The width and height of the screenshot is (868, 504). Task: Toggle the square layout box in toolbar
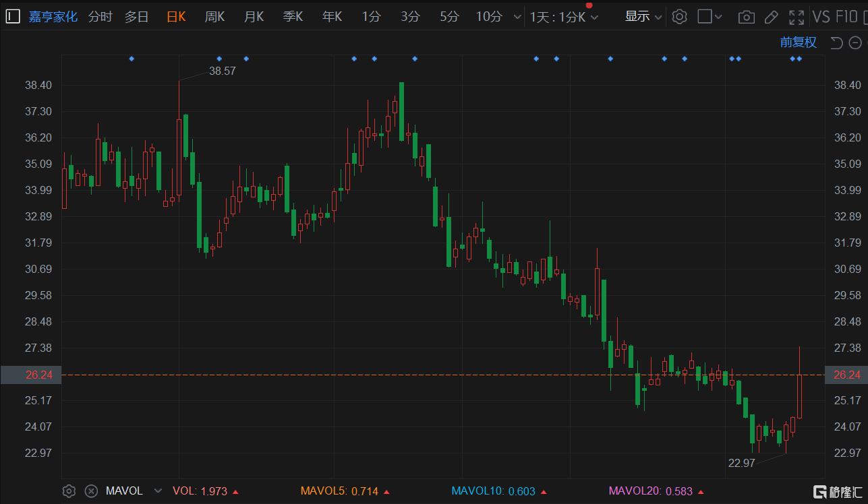click(x=705, y=17)
